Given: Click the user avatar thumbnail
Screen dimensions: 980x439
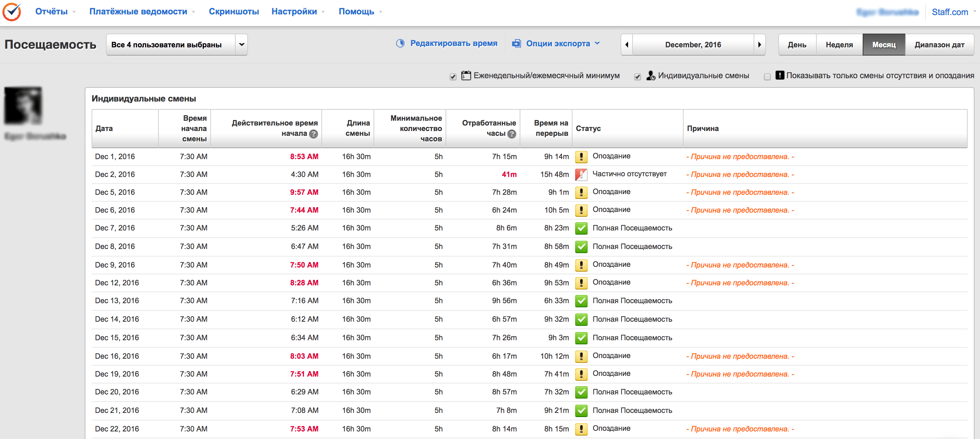Looking at the screenshot, I should point(23,106).
